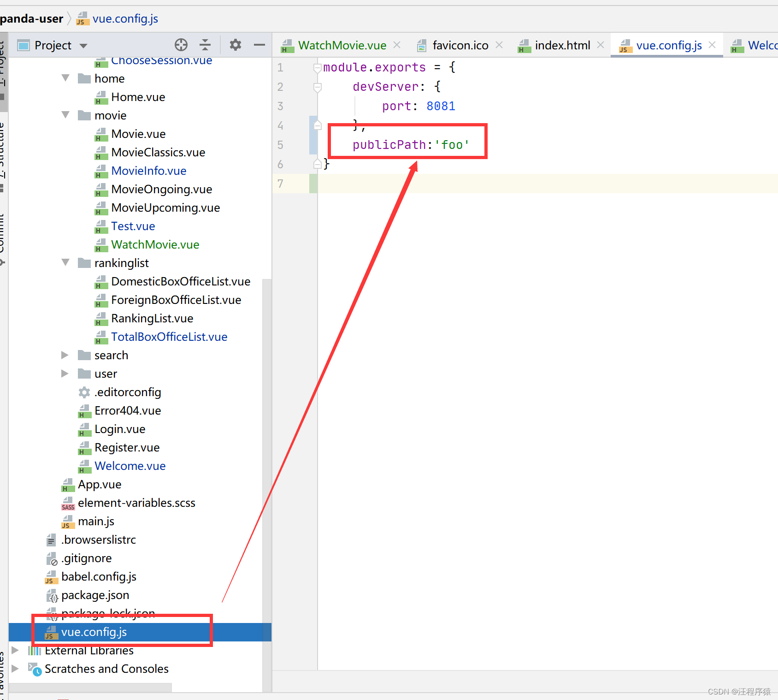The width and height of the screenshot is (778, 700).
Task: Select TotalBoxOfficeList.vue file
Action: [169, 337]
